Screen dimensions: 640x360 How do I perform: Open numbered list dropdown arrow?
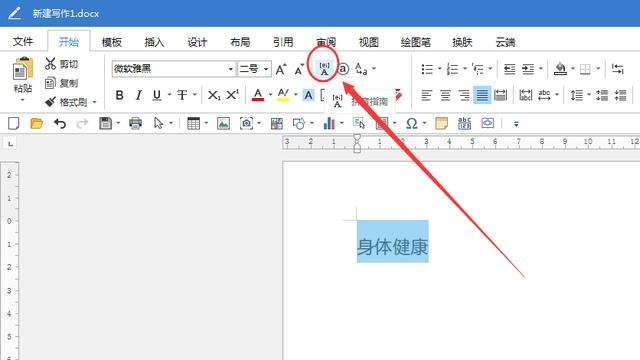click(x=464, y=69)
